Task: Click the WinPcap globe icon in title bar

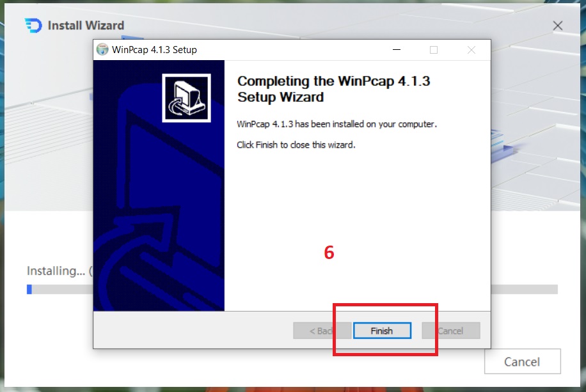Action: 102,49
